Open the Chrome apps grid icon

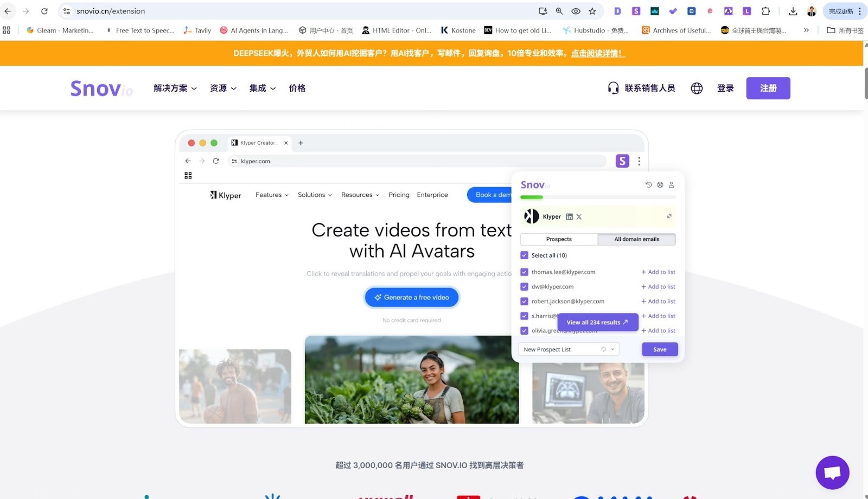[x=7, y=30]
